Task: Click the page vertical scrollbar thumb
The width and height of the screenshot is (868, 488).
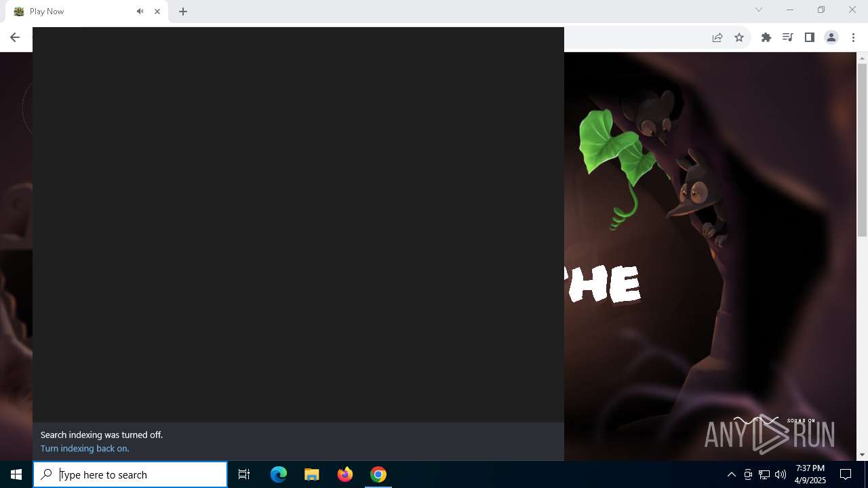Action: [x=863, y=150]
